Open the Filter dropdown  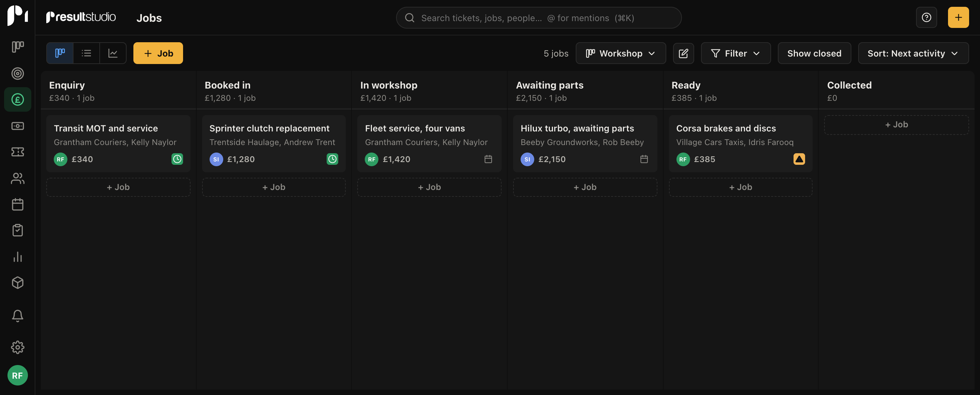click(x=735, y=53)
